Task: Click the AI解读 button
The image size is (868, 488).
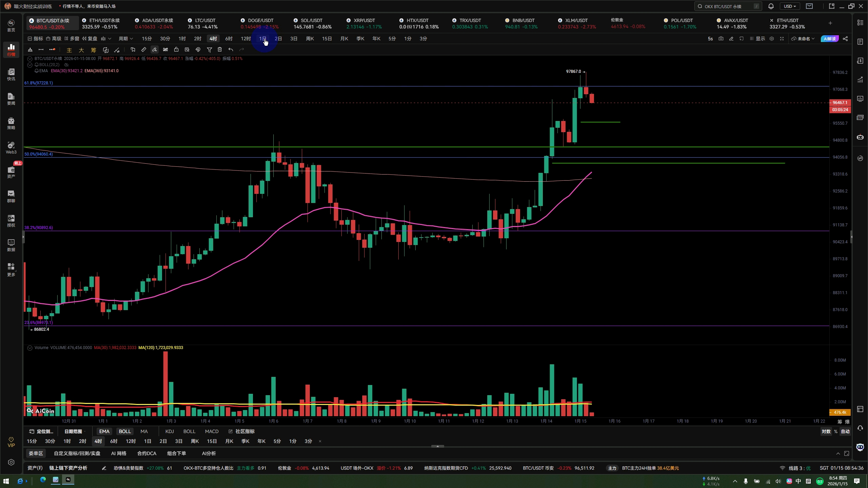Action: (x=829, y=39)
